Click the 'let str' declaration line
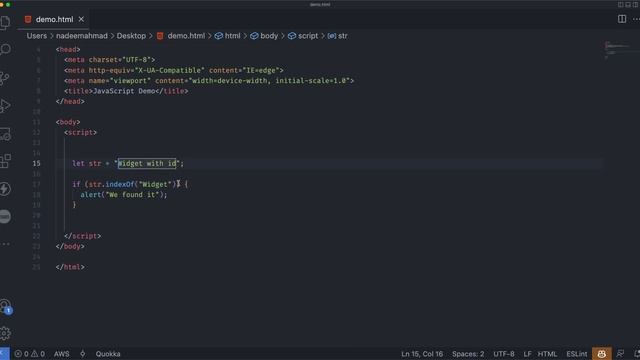The height and width of the screenshot is (360, 640). pos(128,163)
